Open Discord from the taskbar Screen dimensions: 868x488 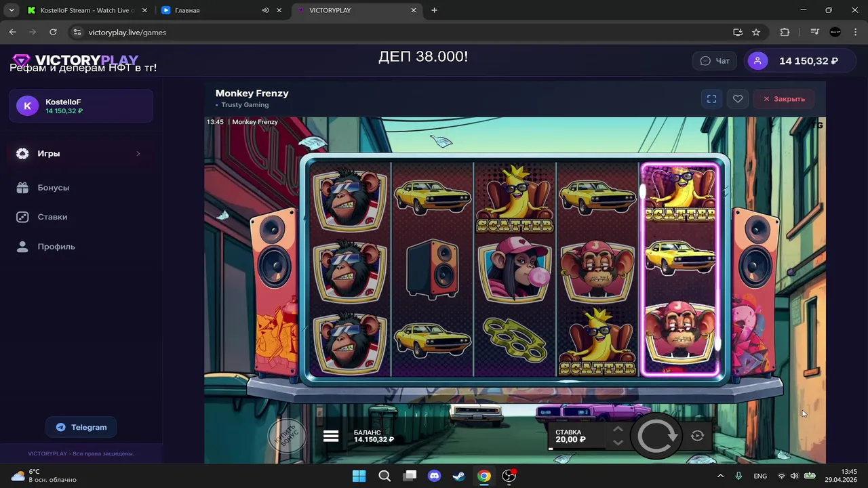pos(434,476)
